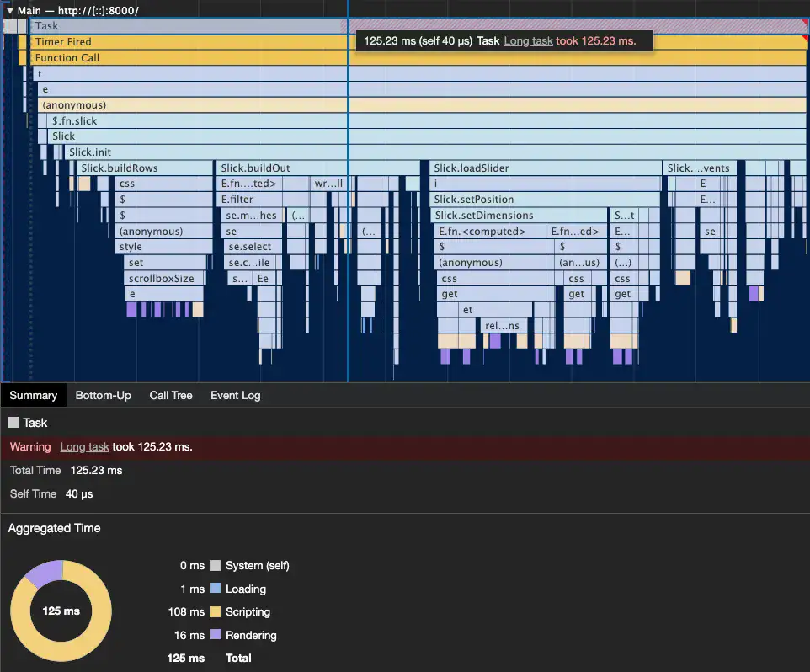Select the Slick....vents call bar
Screen dimensions: 810x672
pos(699,168)
